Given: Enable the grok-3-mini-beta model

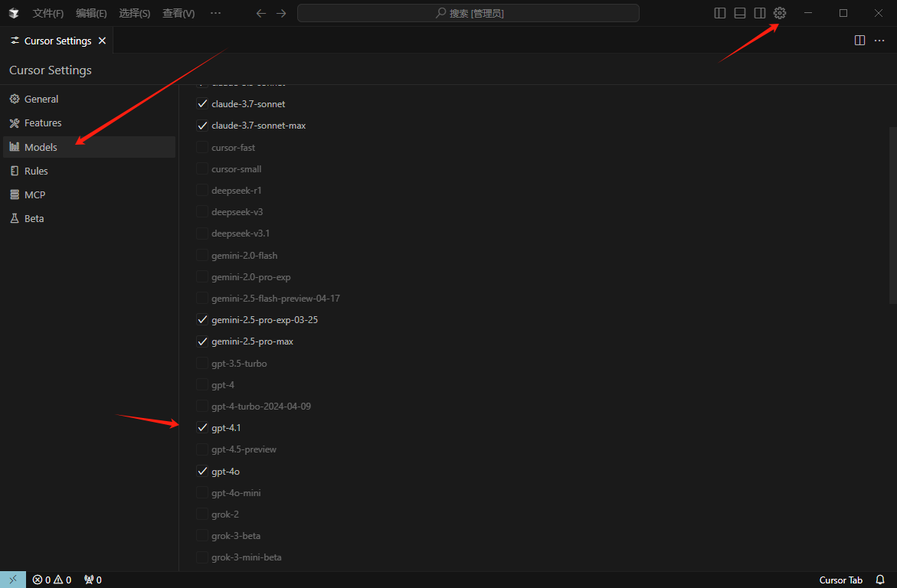Looking at the screenshot, I should (202, 557).
